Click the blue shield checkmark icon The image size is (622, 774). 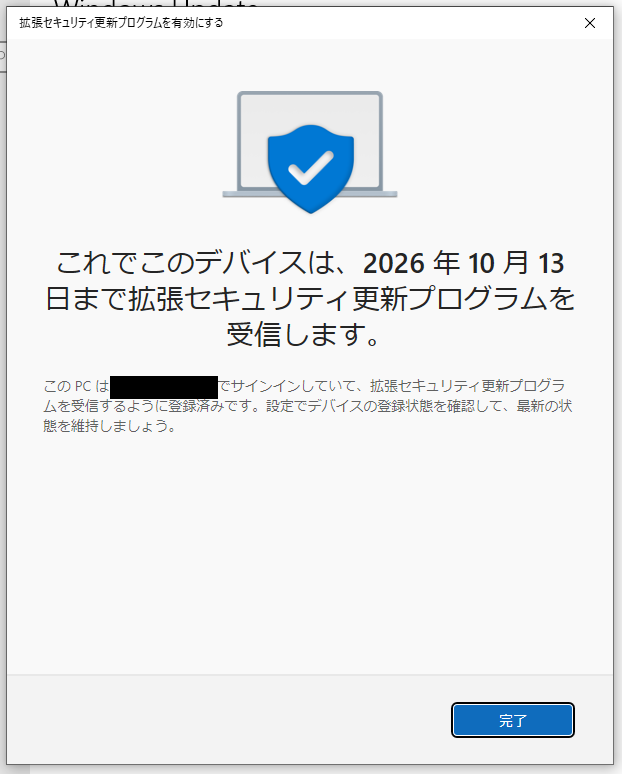311,169
